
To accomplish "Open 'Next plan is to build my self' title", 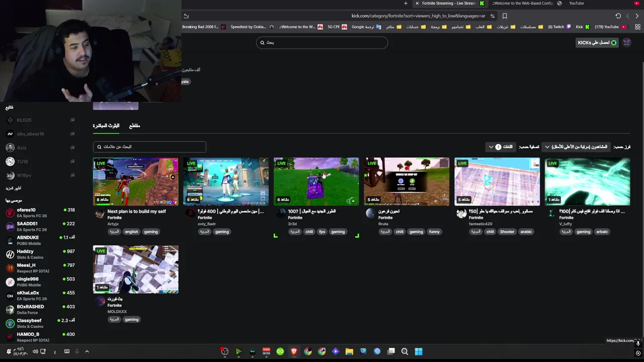I will pyautogui.click(x=136, y=212).
